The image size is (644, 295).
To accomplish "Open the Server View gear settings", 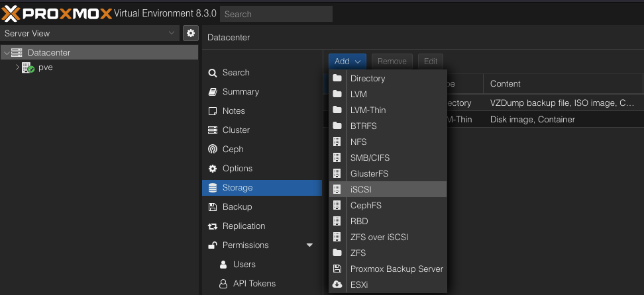I will click(191, 33).
